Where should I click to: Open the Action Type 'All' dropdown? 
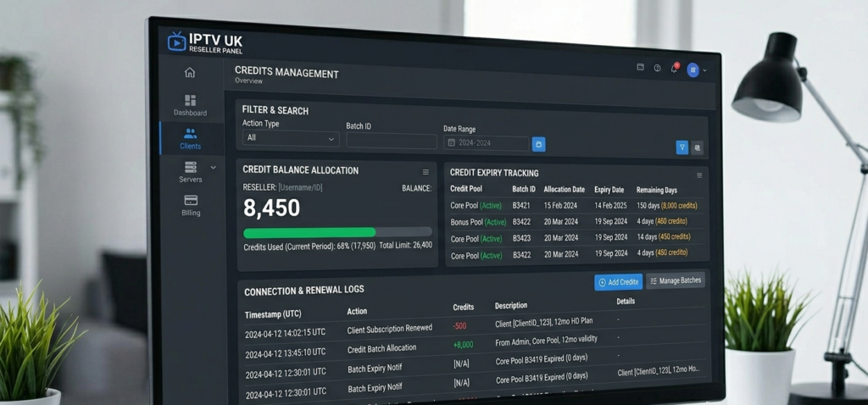[x=291, y=138]
